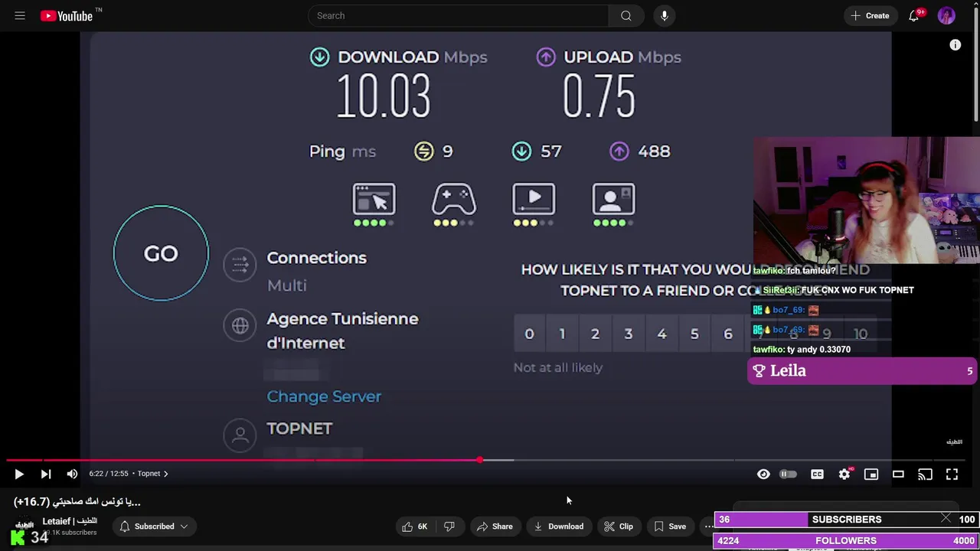Close the subscribers overlay with X
980x551 pixels.
pos(946,519)
